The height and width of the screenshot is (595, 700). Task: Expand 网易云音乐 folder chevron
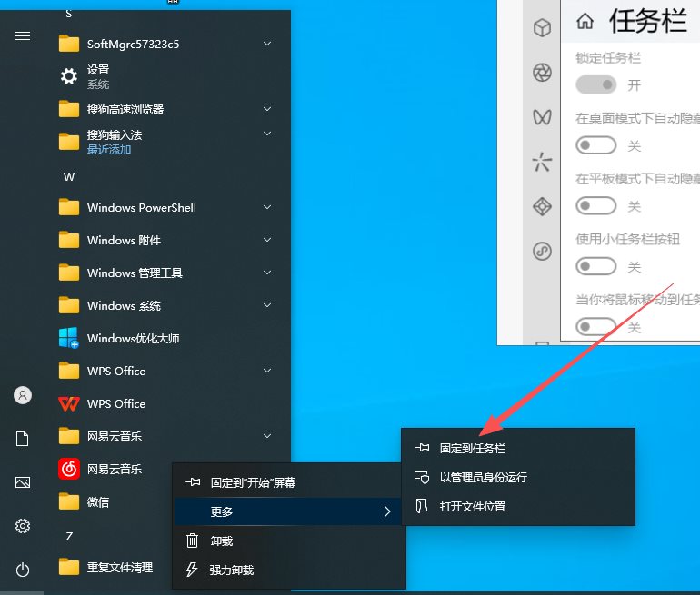267,436
